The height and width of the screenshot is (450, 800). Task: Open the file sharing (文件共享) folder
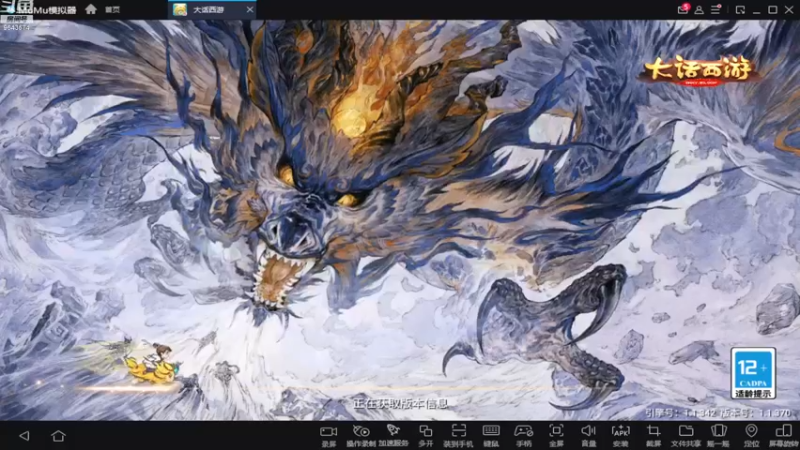tap(686, 436)
